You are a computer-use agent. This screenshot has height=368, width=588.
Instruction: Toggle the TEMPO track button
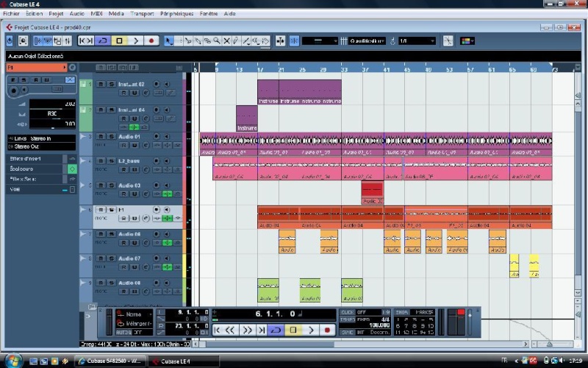[x=347, y=319]
